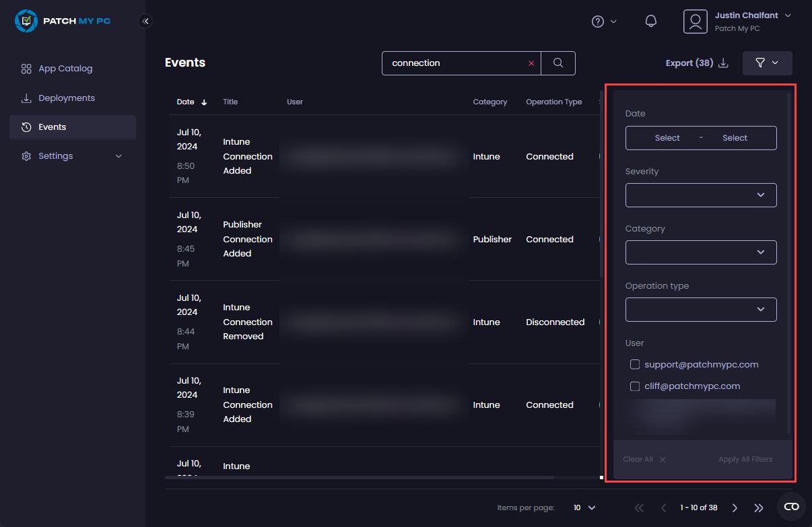
Task: Expand the Operation type dropdown
Action: [x=700, y=310]
